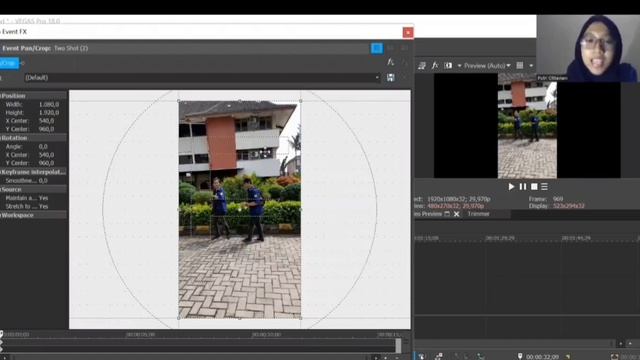The height and width of the screenshot is (360, 640).
Task: Click the video preview display image
Action: [527, 126]
